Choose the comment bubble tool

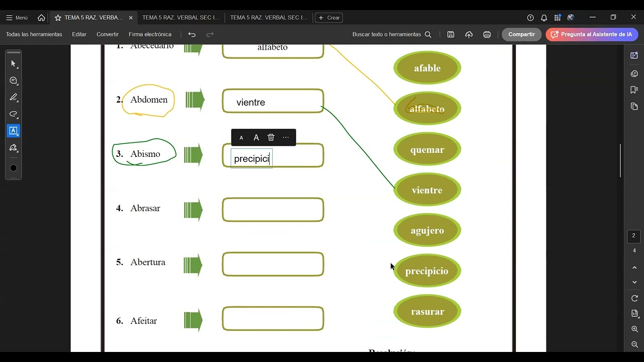click(x=14, y=80)
